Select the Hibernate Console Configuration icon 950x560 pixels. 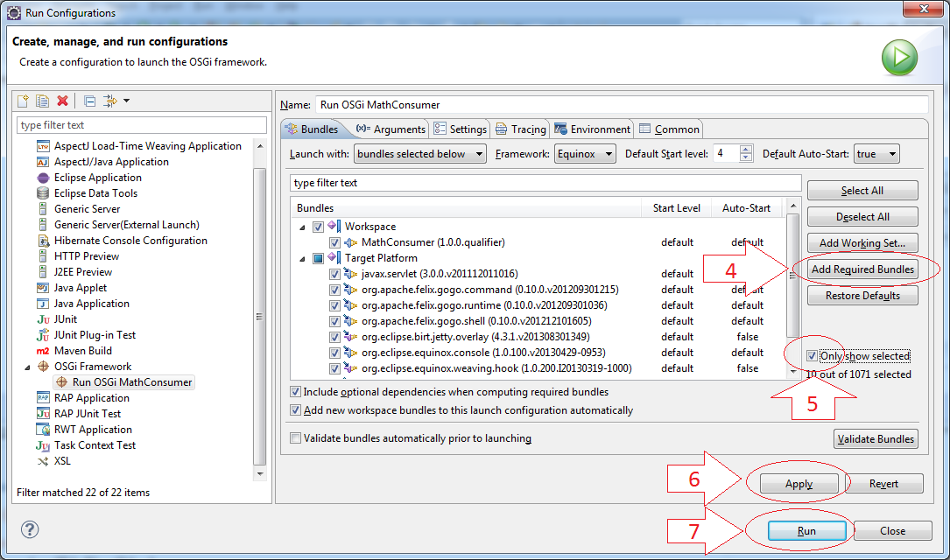click(43, 241)
